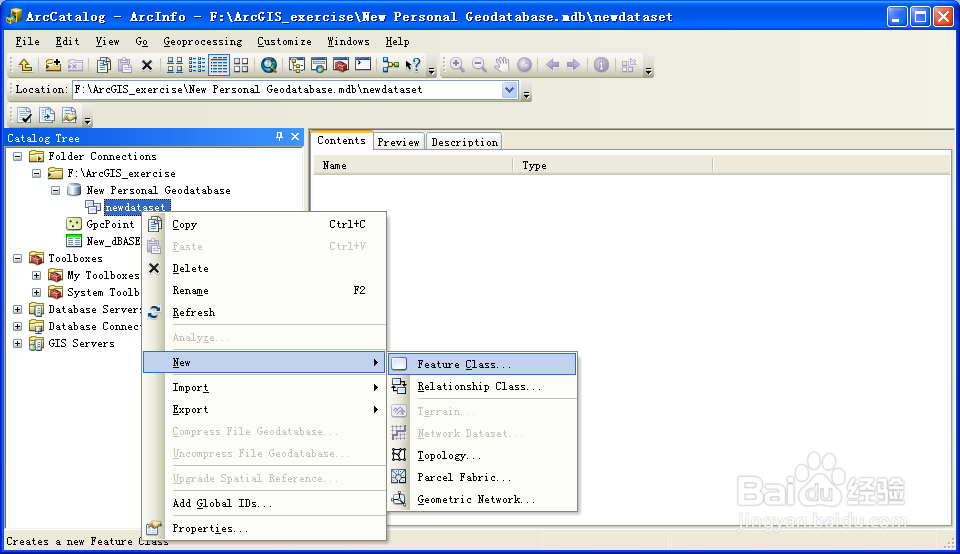Switch to Large Icons view

point(175,65)
